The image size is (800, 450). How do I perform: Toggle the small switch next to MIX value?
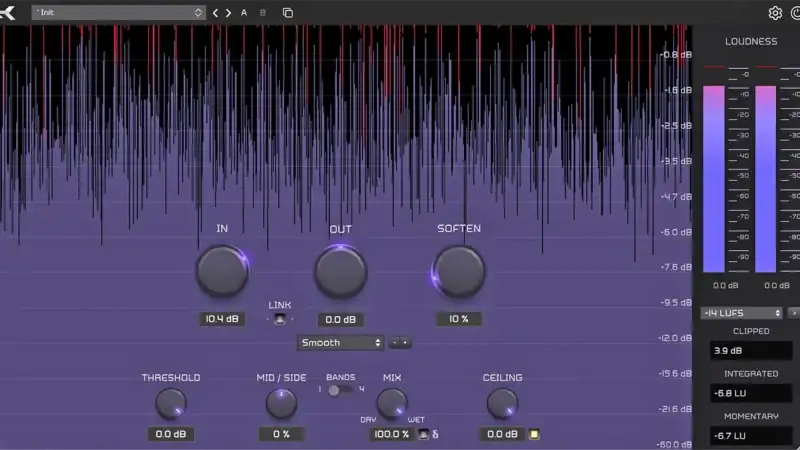[423, 434]
